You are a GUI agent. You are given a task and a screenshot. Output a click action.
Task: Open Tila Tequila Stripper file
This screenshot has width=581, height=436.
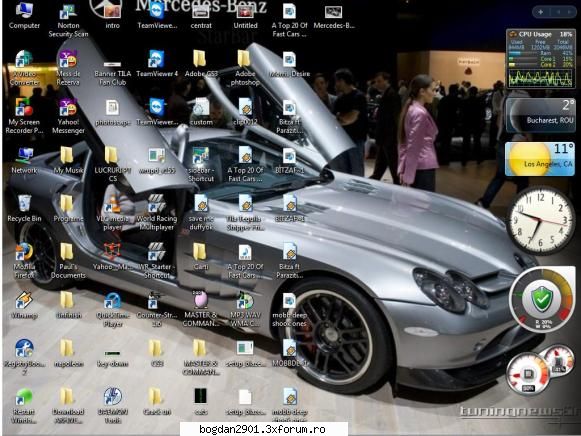point(245,213)
